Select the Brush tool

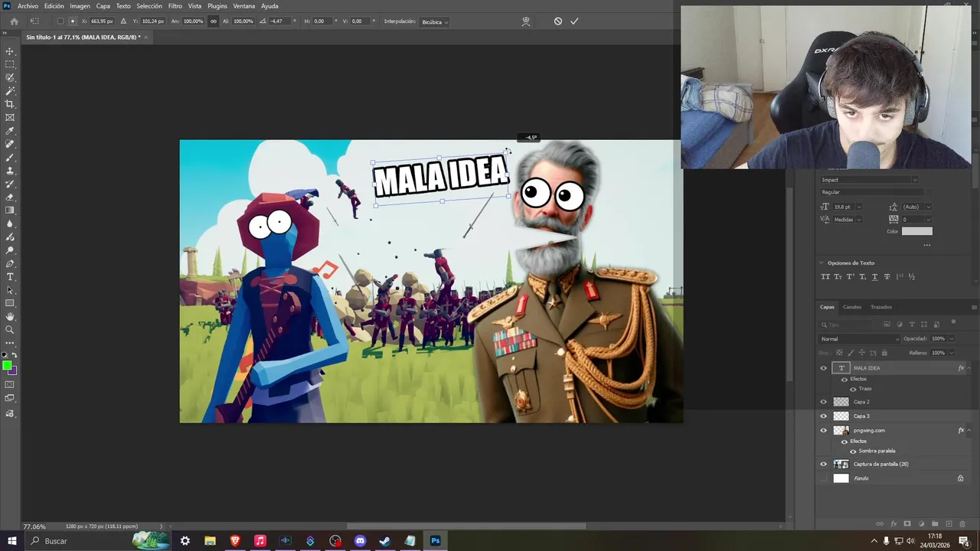[x=10, y=157]
